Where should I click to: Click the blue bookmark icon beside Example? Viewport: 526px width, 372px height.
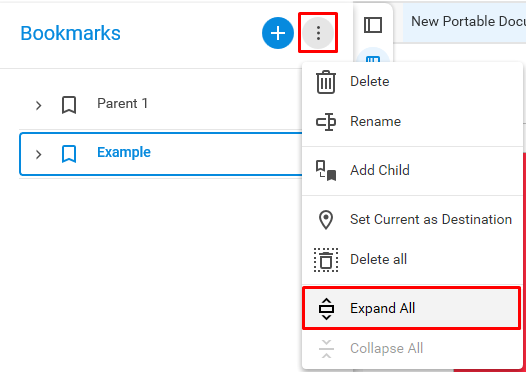point(69,154)
